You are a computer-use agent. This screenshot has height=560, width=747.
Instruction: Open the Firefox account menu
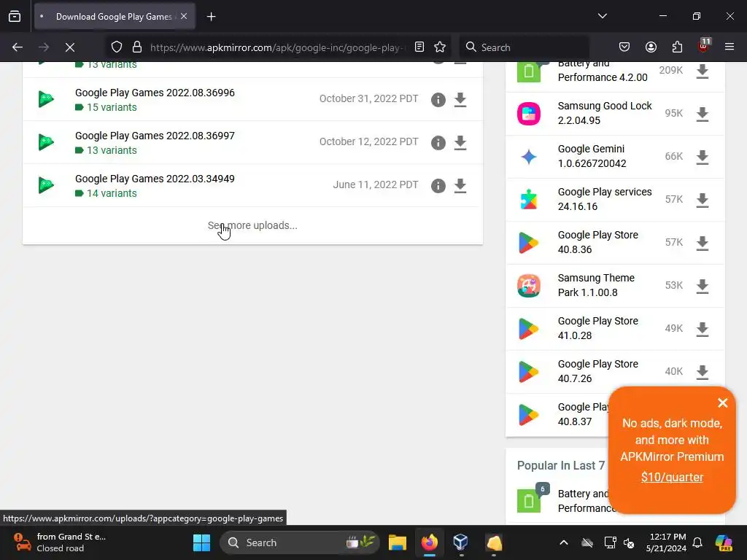pos(651,47)
